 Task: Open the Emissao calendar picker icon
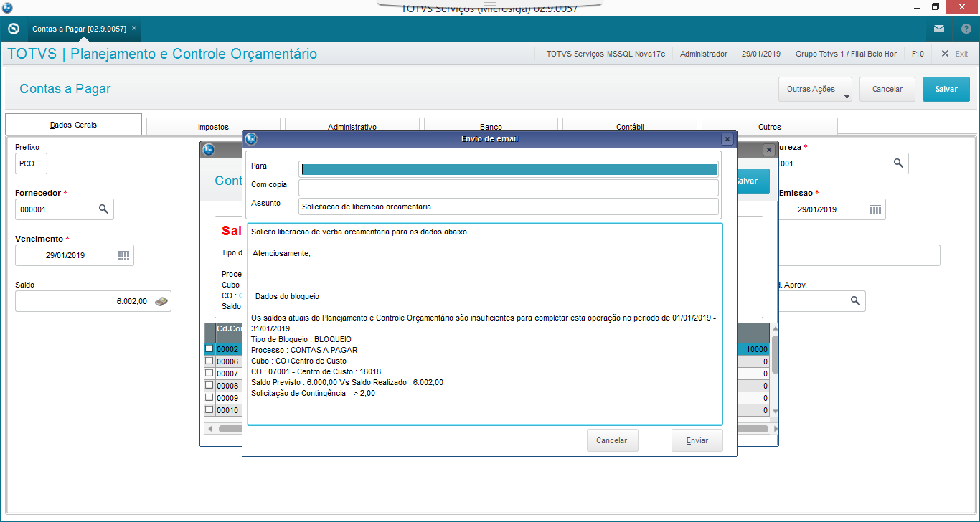coord(875,209)
